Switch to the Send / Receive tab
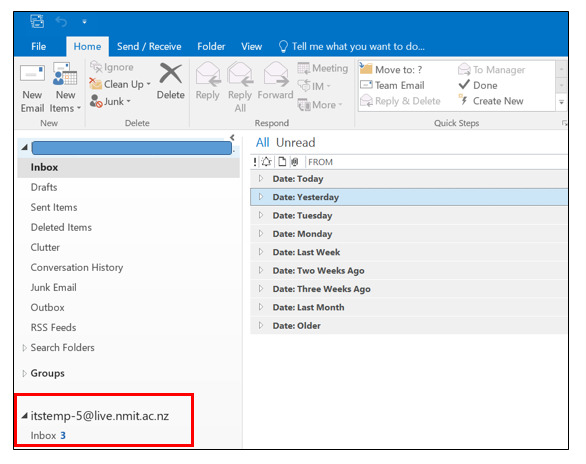 click(149, 46)
